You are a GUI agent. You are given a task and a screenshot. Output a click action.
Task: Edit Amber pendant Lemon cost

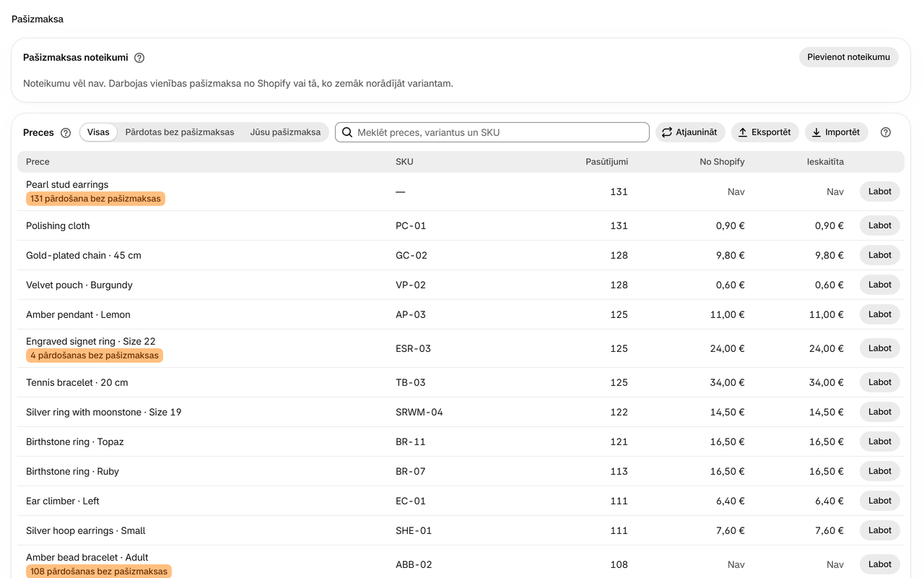point(879,314)
